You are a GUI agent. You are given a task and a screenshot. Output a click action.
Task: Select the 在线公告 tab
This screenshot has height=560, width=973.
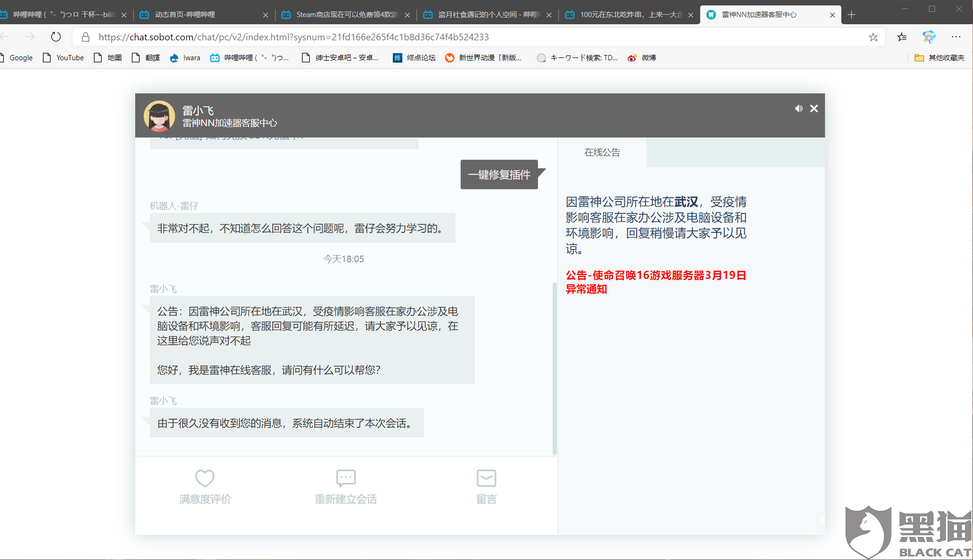coord(602,152)
